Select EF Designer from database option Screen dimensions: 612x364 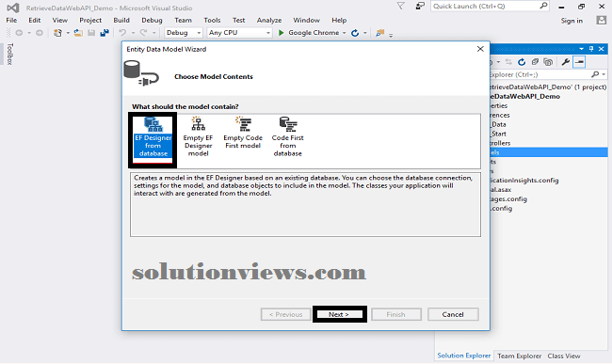pos(153,136)
